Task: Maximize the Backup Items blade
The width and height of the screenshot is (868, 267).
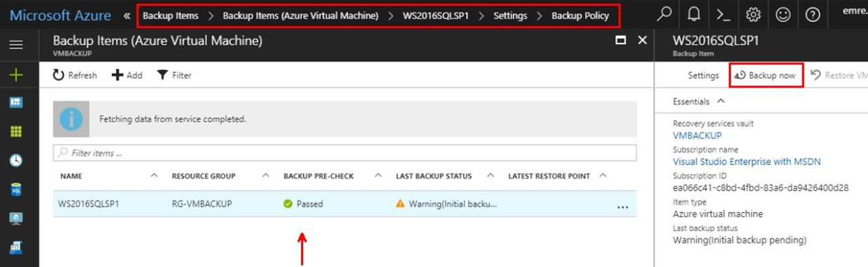Action: click(x=620, y=41)
